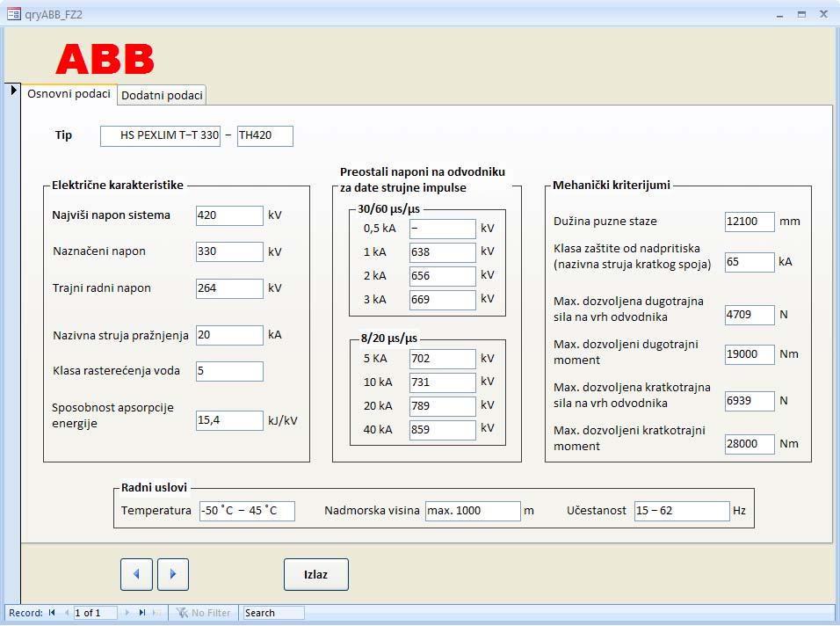Click the 8/20 µs/µs section label

[389, 338]
